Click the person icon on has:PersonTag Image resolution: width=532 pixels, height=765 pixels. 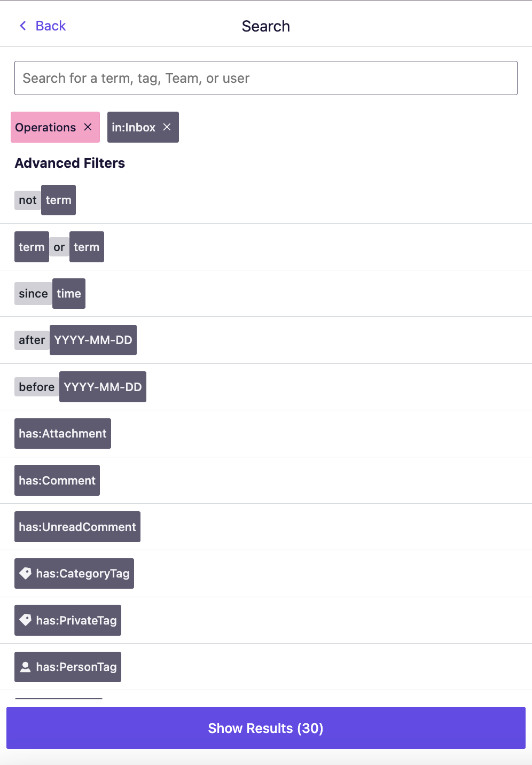click(x=25, y=667)
